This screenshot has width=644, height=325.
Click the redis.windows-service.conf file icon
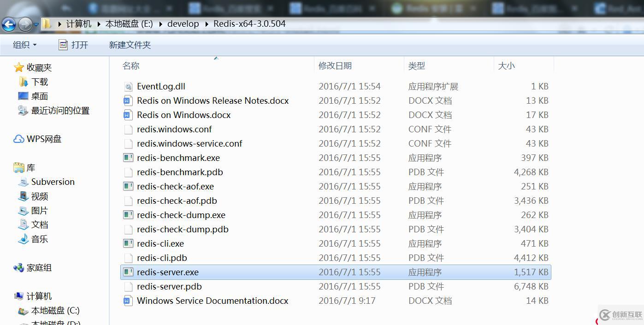pos(128,143)
